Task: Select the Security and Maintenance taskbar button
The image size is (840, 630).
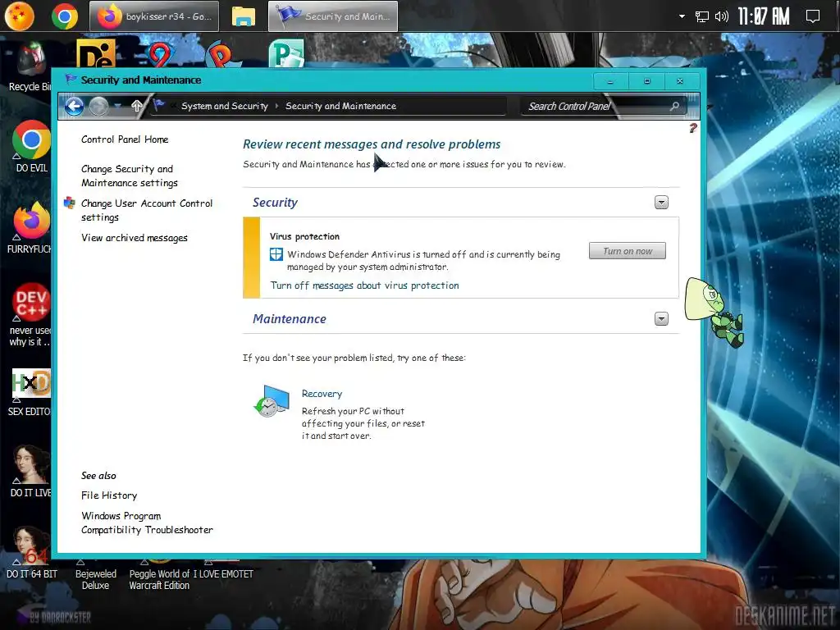Action: 333,16
